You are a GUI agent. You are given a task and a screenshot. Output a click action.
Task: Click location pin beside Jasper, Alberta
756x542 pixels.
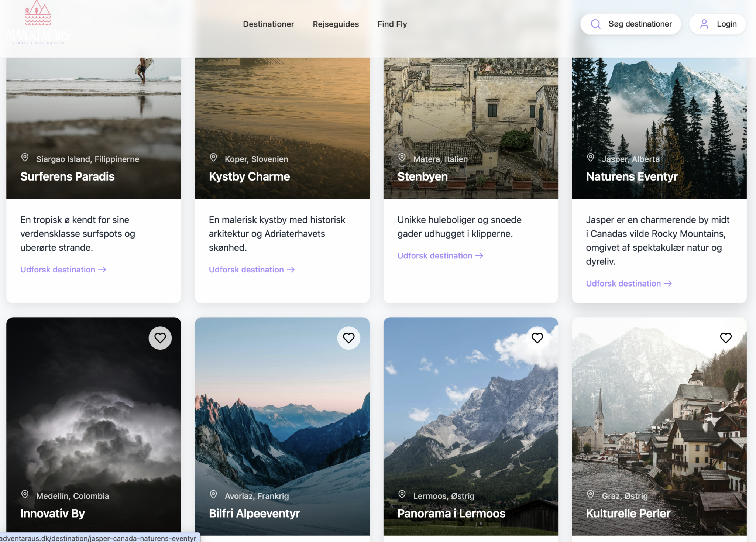[591, 158]
